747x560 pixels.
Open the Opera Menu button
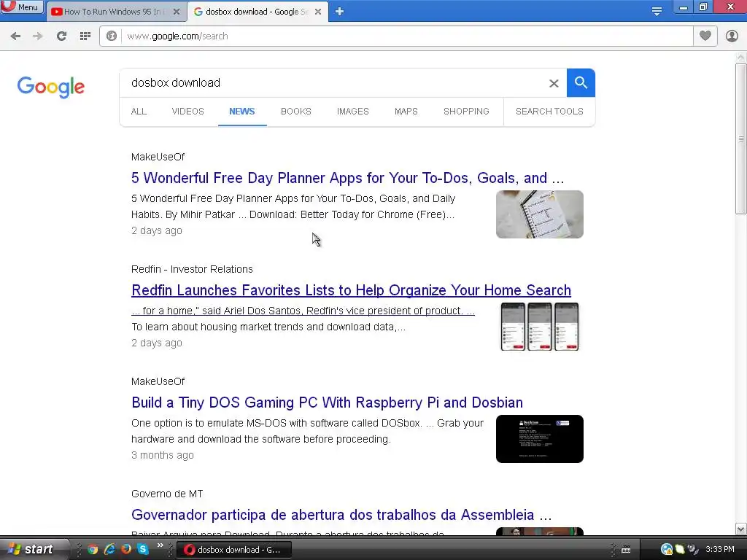(22, 7)
